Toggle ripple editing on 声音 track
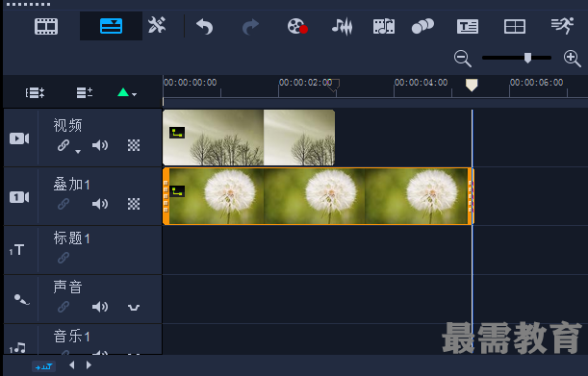This screenshot has height=376, width=588. (64, 307)
